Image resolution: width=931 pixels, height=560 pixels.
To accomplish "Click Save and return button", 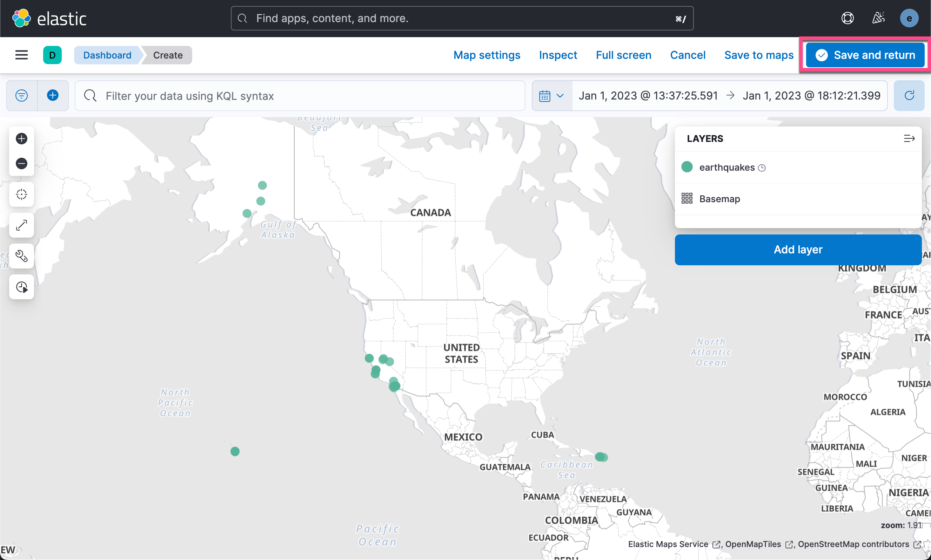I will tap(865, 55).
